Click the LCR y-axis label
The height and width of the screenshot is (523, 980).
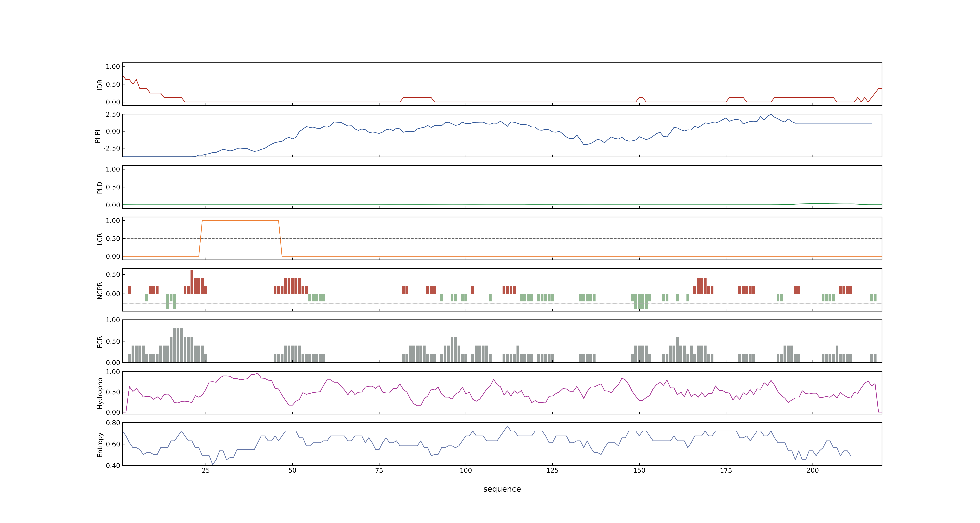(x=100, y=239)
